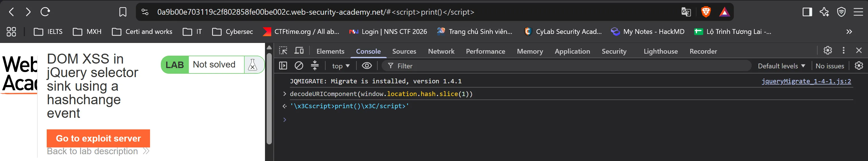
Task: Open Lộ Trình Tương Lai bookmark
Action: click(x=733, y=32)
